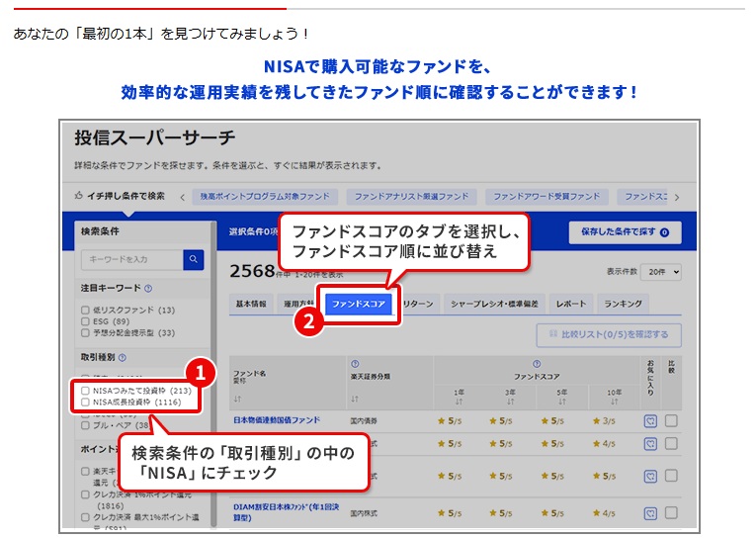
Task: Click help icon next to 注目キーワード
Action: click(x=148, y=289)
